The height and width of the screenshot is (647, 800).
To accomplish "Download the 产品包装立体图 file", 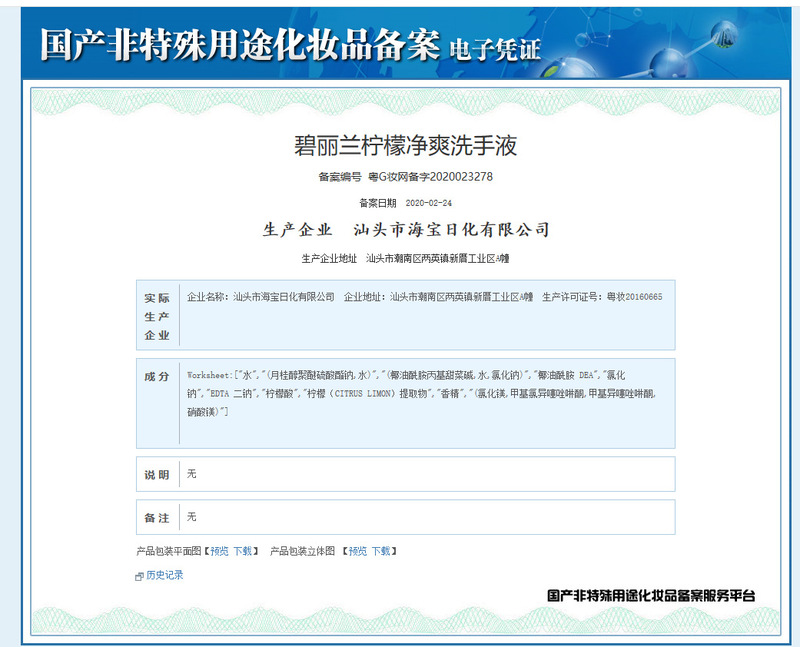I will tap(381, 551).
